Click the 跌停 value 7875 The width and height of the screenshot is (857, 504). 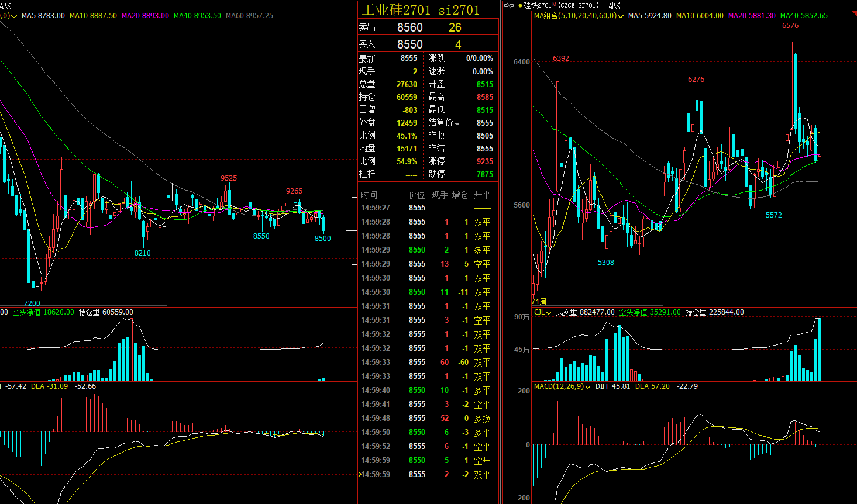[485, 174]
